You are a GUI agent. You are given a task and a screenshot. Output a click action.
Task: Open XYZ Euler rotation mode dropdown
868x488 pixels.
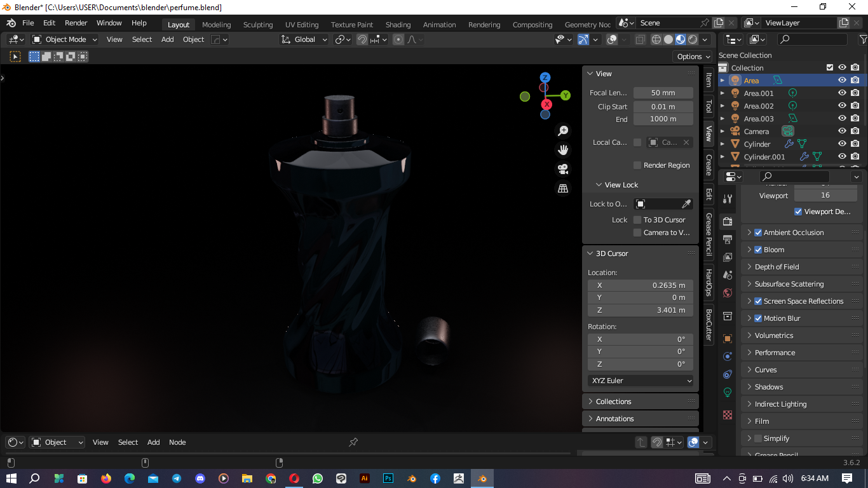[x=641, y=381]
